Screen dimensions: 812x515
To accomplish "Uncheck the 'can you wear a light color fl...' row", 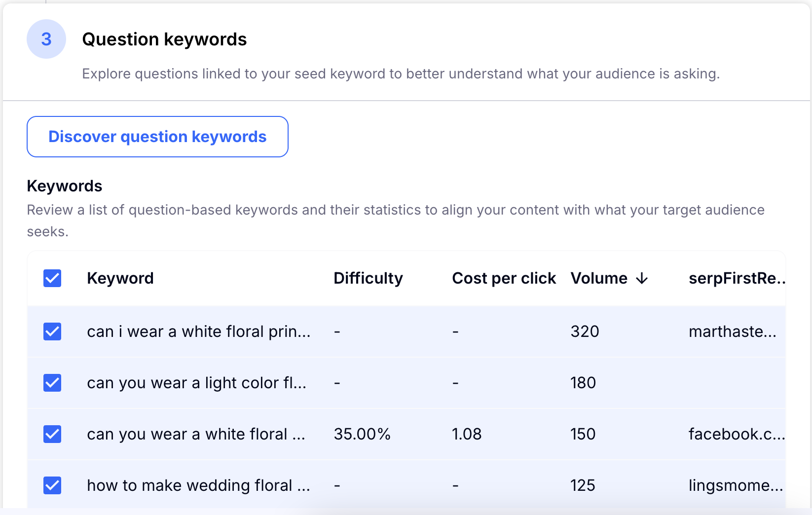I will [52, 383].
